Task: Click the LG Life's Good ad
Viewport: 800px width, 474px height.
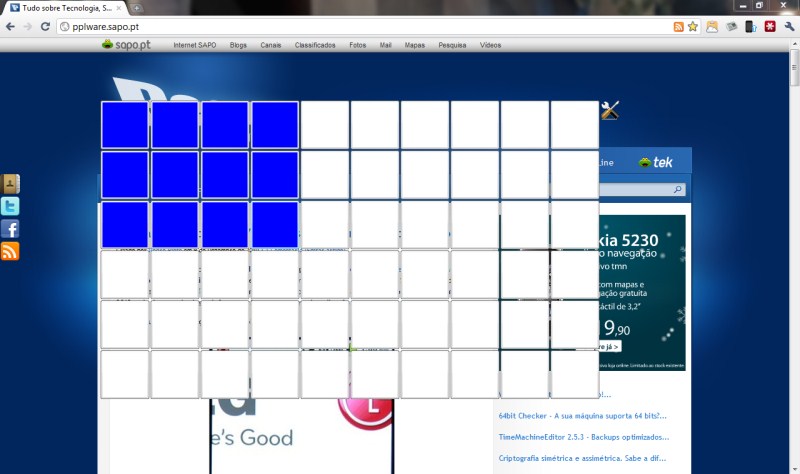Action: click(x=302, y=436)
